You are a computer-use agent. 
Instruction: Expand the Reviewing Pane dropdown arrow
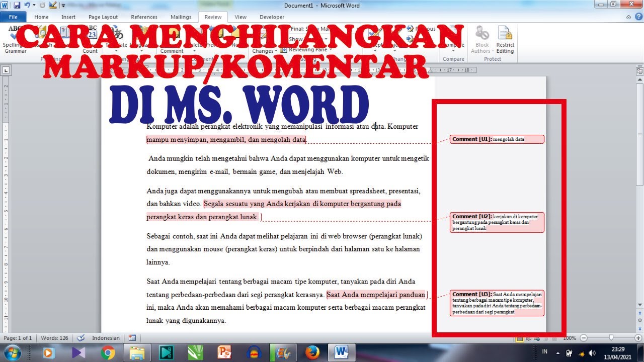click(x=331, y=50)
